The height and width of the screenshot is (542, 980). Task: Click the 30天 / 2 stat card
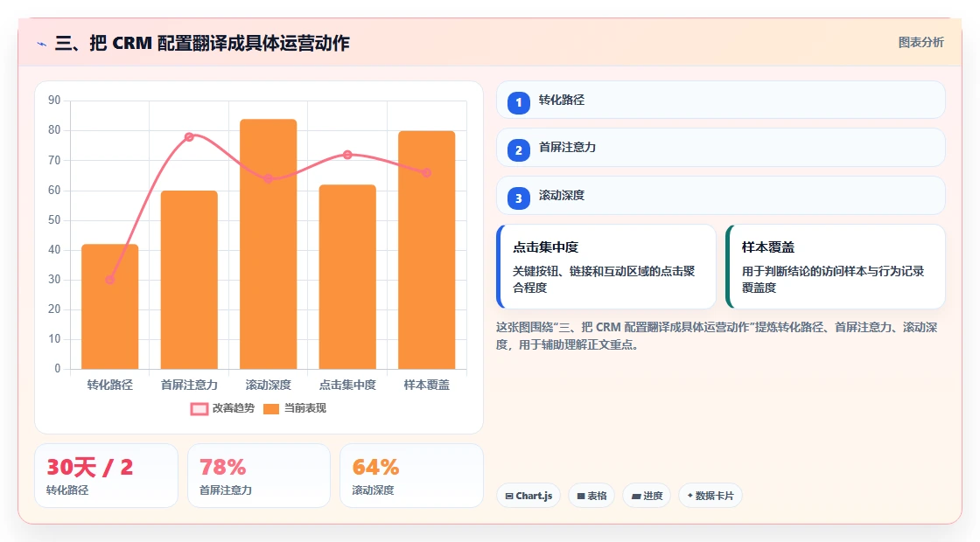(x=106, y=476)
